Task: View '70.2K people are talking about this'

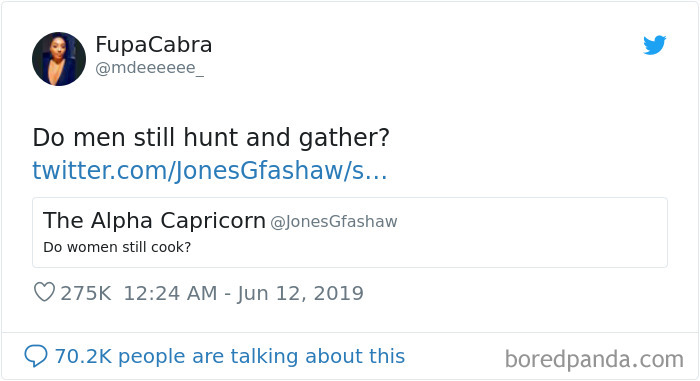Action: pyautogui.click(x=229, y=356)
